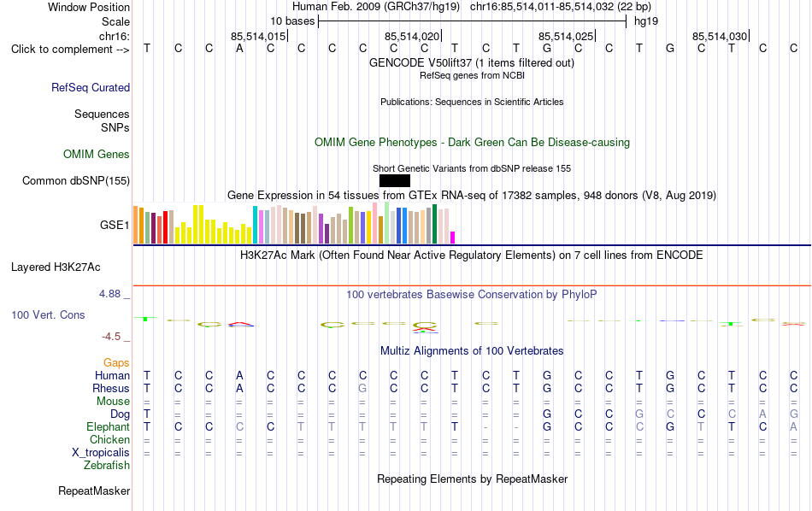The image size is (812, 511).
Task: Click the Basewise Conservation by PhyloP title
Action: pyautogui.click(x=471, y=295)
